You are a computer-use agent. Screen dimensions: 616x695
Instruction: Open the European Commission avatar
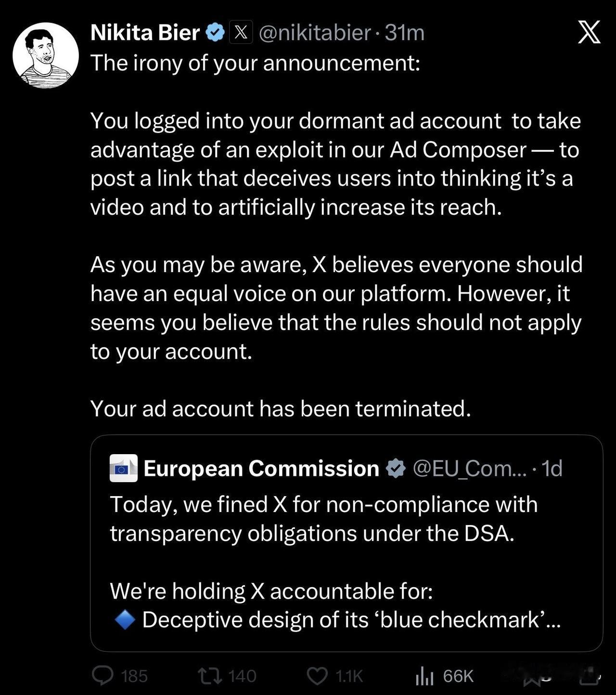tap(124, 468)
